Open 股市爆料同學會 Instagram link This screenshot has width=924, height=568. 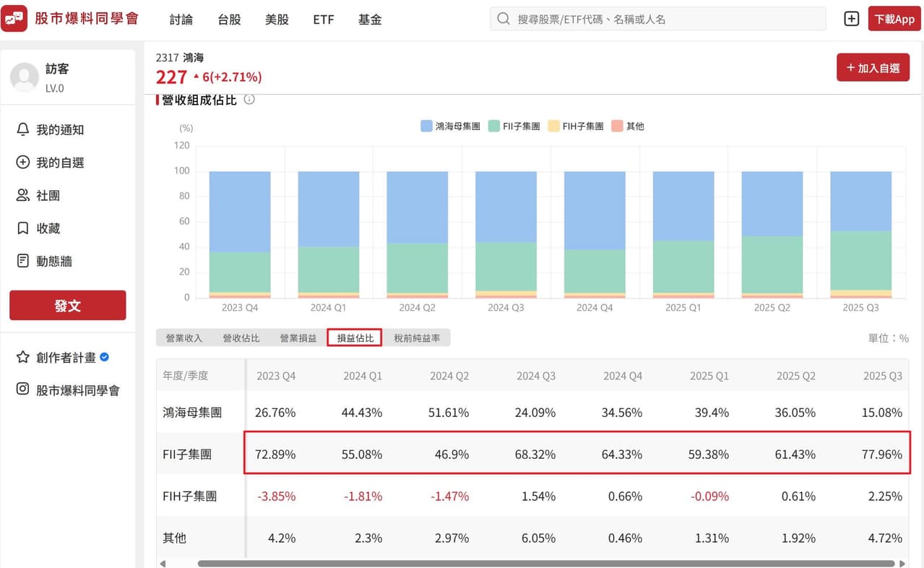tap(78, 390)
